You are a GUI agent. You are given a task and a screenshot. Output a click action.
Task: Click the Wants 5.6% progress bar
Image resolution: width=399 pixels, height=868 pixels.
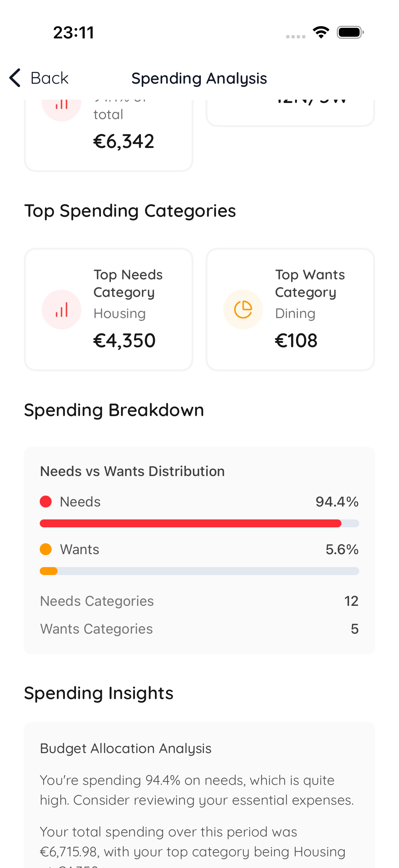(199, 571)
